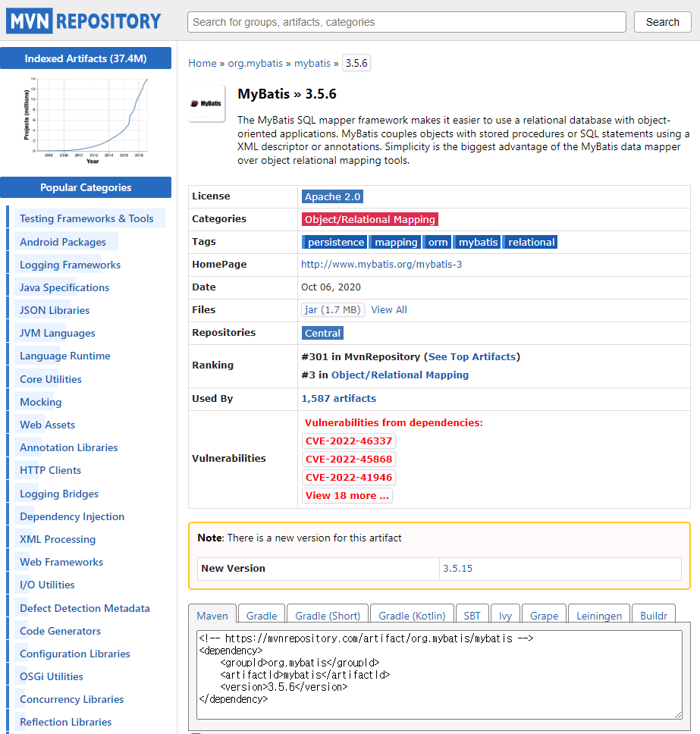This screenshot has width=700, height=734.
Task: Open CVE-2022-46337 vulnerability
Action: click(349, 441)
